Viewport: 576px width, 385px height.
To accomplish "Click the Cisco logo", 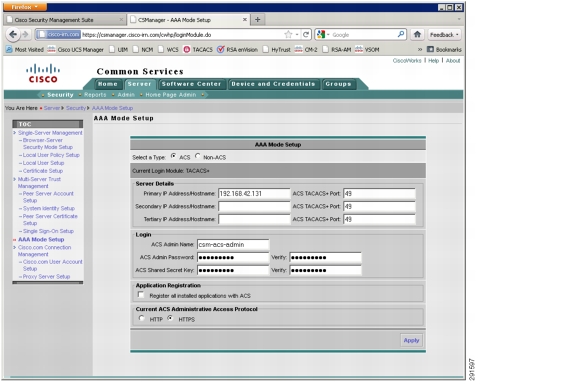I will coord(43,73).
